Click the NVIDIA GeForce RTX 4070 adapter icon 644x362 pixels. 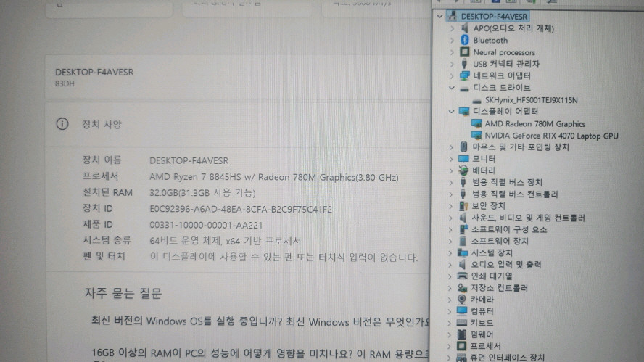[476, 135]
